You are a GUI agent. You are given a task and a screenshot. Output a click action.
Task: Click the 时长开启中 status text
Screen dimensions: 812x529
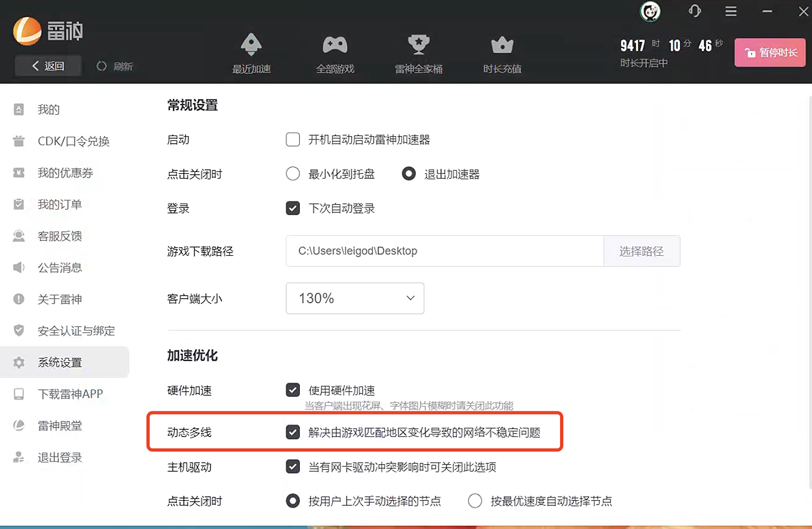[644, 63]
